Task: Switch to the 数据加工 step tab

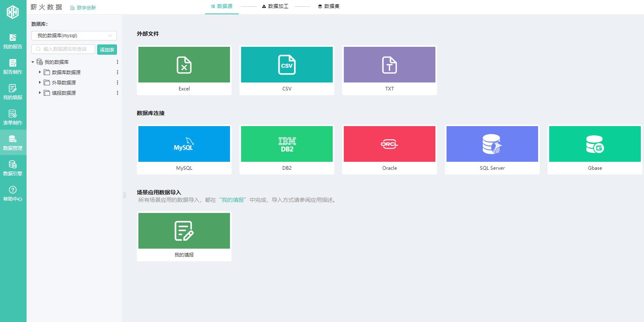Action: [x=275, y=6]
